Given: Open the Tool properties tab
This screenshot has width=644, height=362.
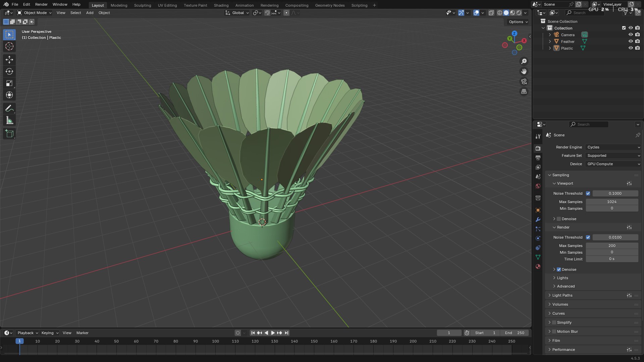Looking at the screenshot, I should 538,136.
